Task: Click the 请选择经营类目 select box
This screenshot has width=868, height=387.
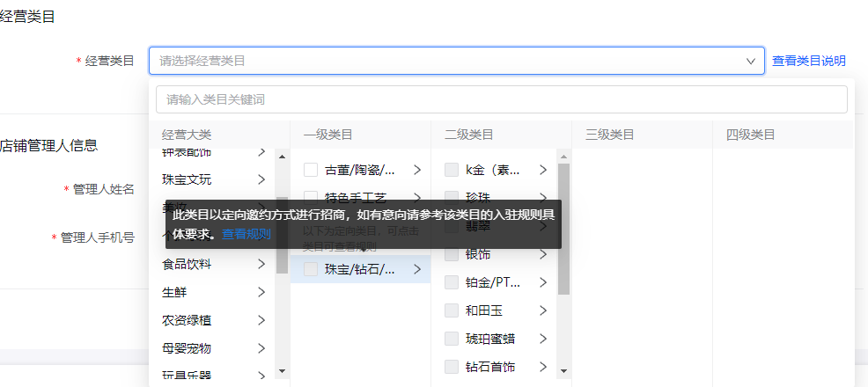Action: [457, 61]
